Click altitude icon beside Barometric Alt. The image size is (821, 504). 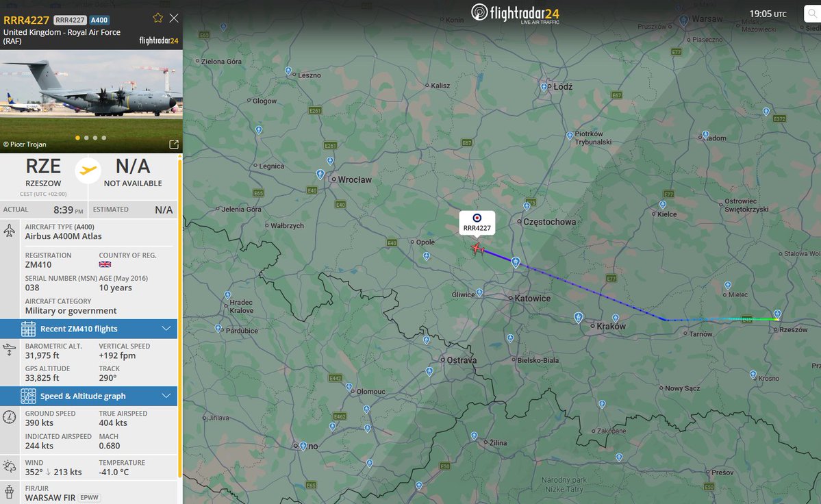[x=10, y=350]
